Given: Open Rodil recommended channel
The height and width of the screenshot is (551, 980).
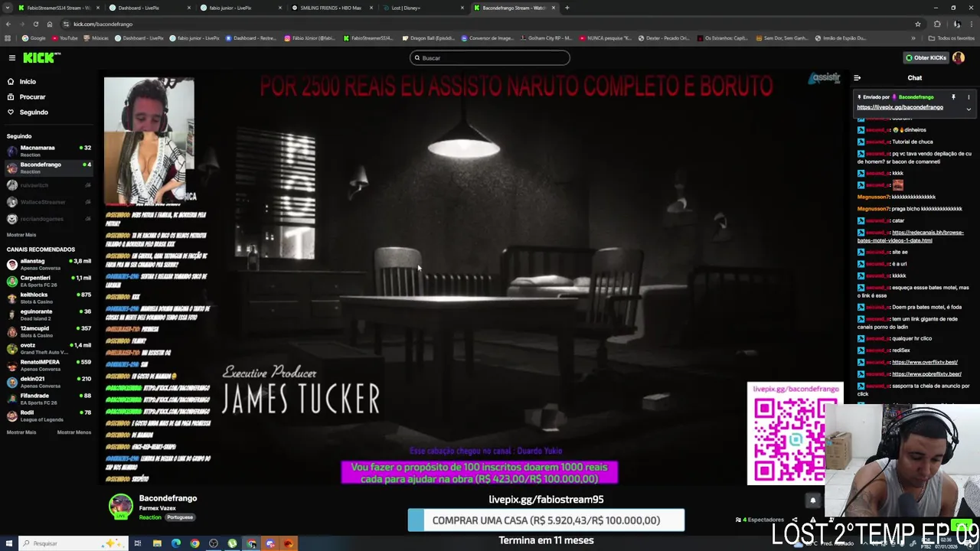Looking at the screenshot, I should point(47,416).
